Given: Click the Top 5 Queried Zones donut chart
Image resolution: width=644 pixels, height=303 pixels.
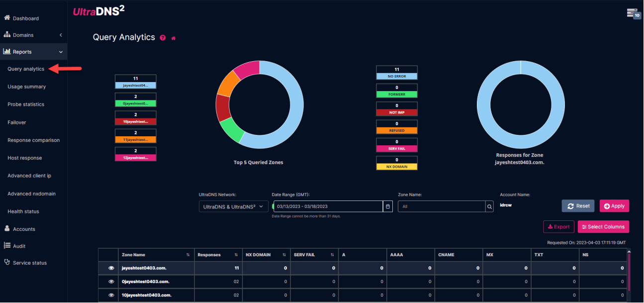Looking at the screenshot, I should [x=260, y=104].
